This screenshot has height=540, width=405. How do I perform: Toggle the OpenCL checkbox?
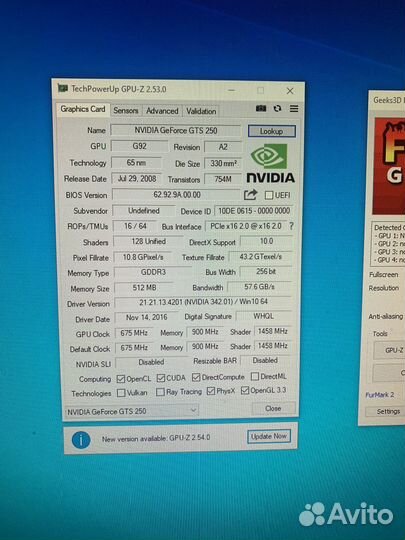(121, 379)
